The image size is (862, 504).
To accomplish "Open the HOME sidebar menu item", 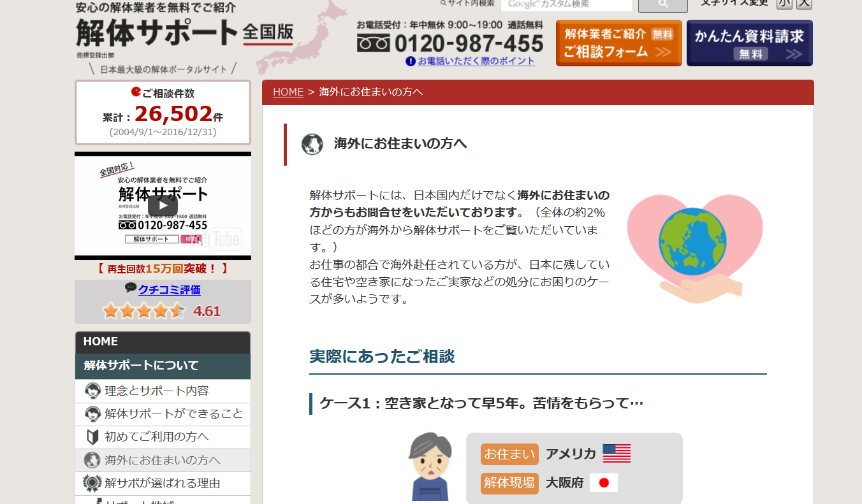I will (x=163, y=342).
